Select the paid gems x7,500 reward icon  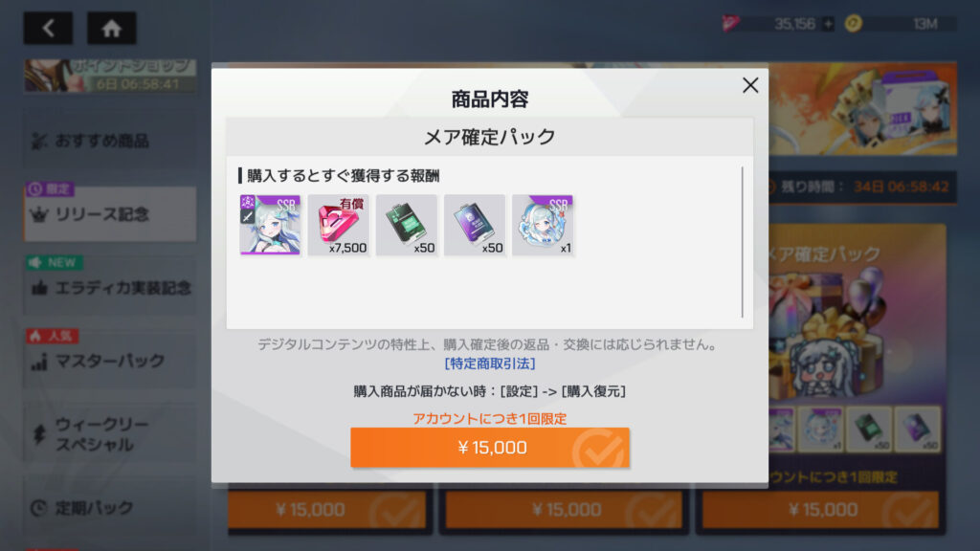pyautogui.click(x=338, y=224)
